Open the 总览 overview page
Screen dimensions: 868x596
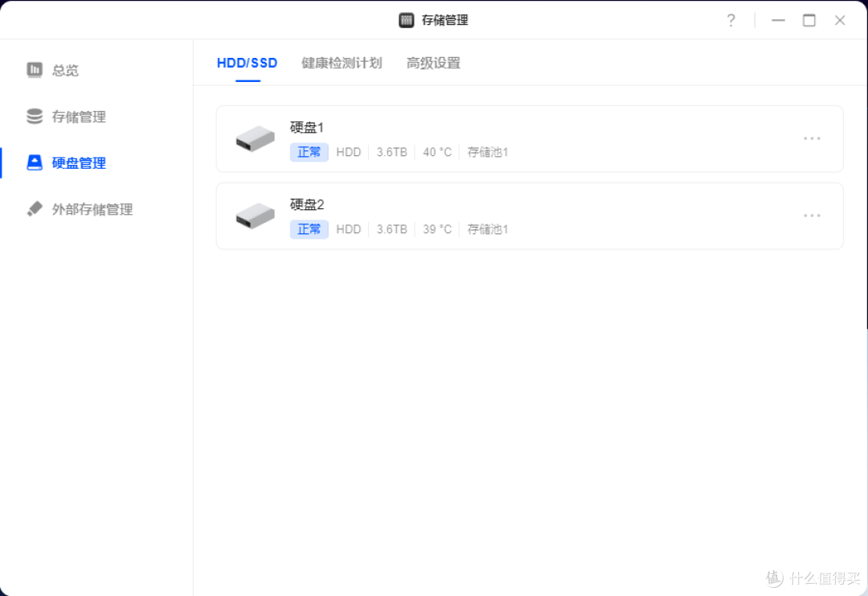[x=65, y=70]
